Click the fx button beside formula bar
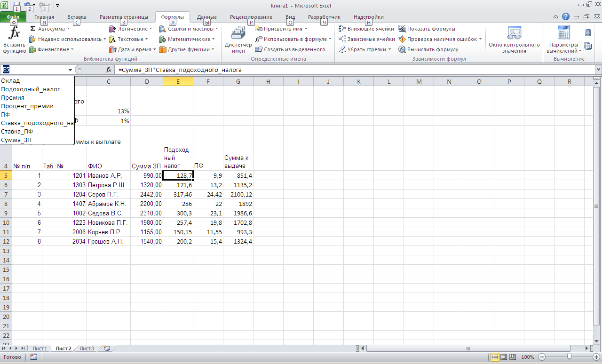 [109, 70]
